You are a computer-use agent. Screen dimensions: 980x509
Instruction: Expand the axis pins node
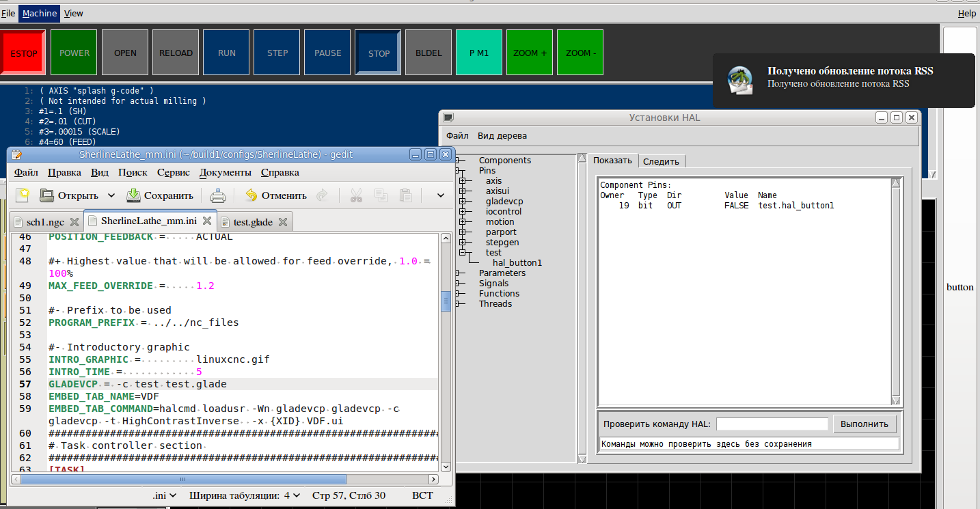463,181
